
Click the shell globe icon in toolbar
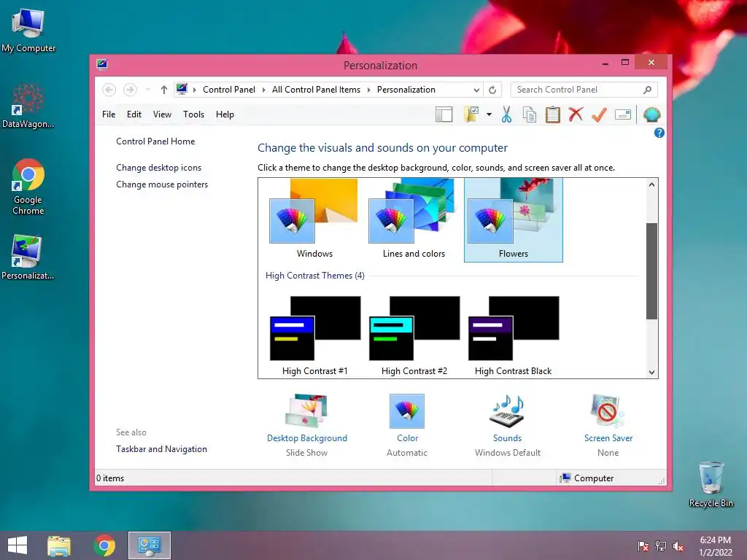[x=651, y=114]
